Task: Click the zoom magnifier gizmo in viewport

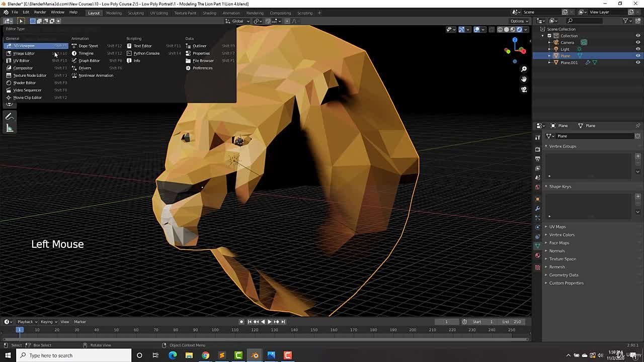Action: (524, 69)
